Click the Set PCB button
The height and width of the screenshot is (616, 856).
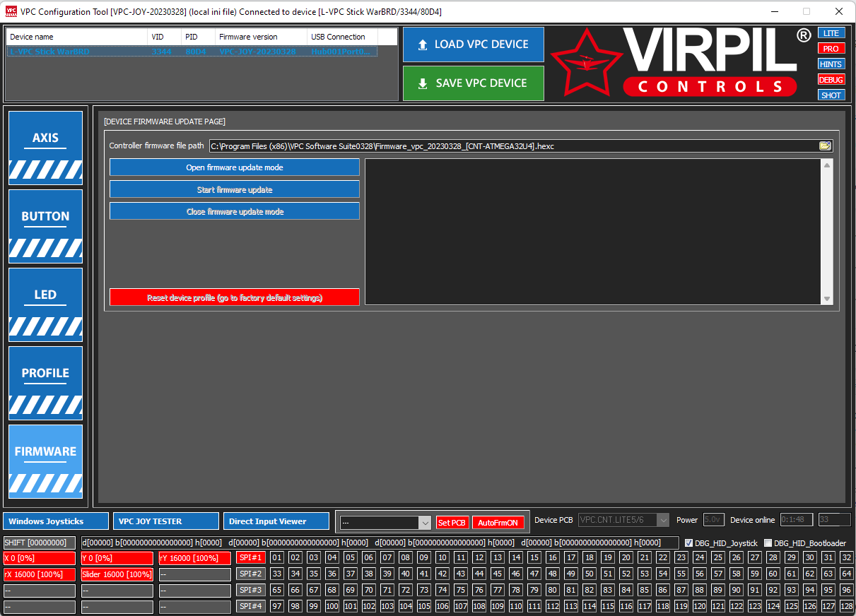point(452,523)
